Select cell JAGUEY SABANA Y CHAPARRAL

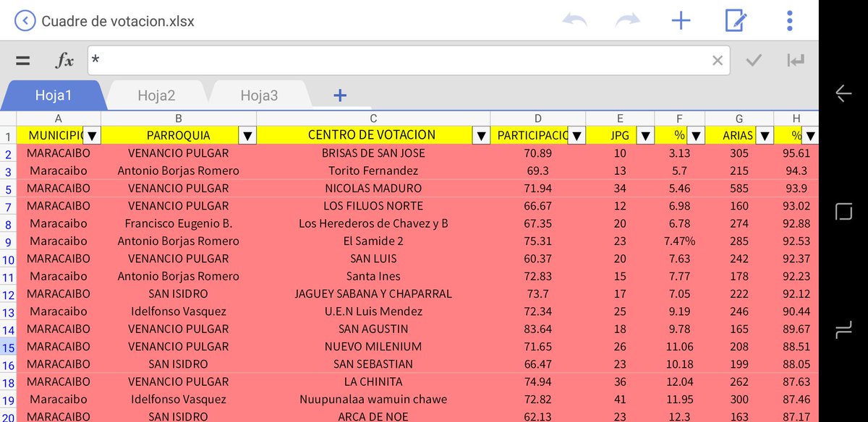373,294
